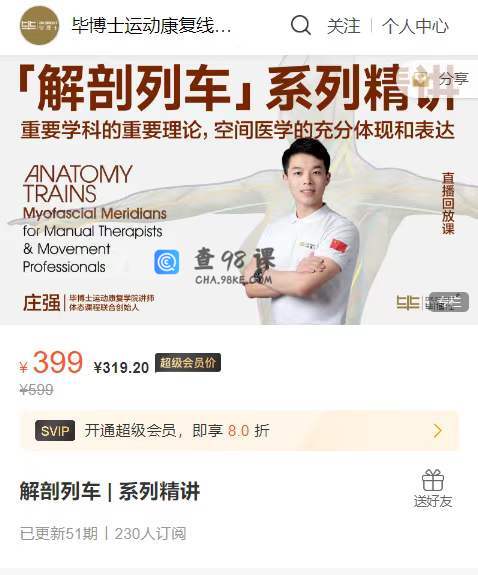
Task: Click the course banner image
Action: 239,190
